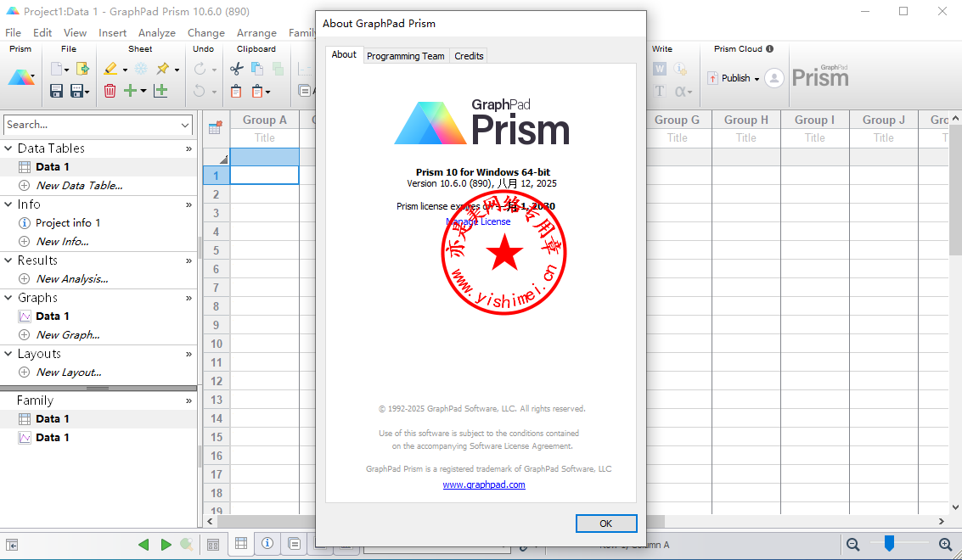The width and height of the screenshot is (962, 560).
Task: Cut selection with the scissors icon
Action: click(x=236, y=69)
